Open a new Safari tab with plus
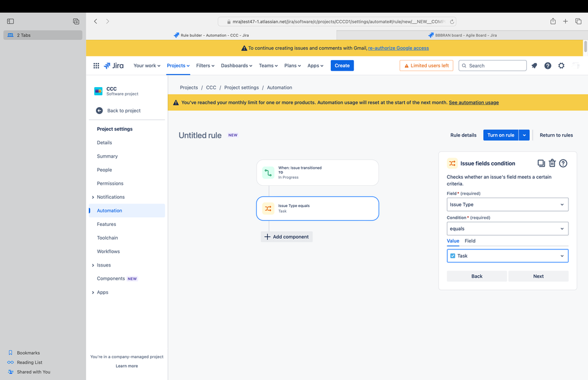Viewport: 588px width, 380px height. point(565,21)
